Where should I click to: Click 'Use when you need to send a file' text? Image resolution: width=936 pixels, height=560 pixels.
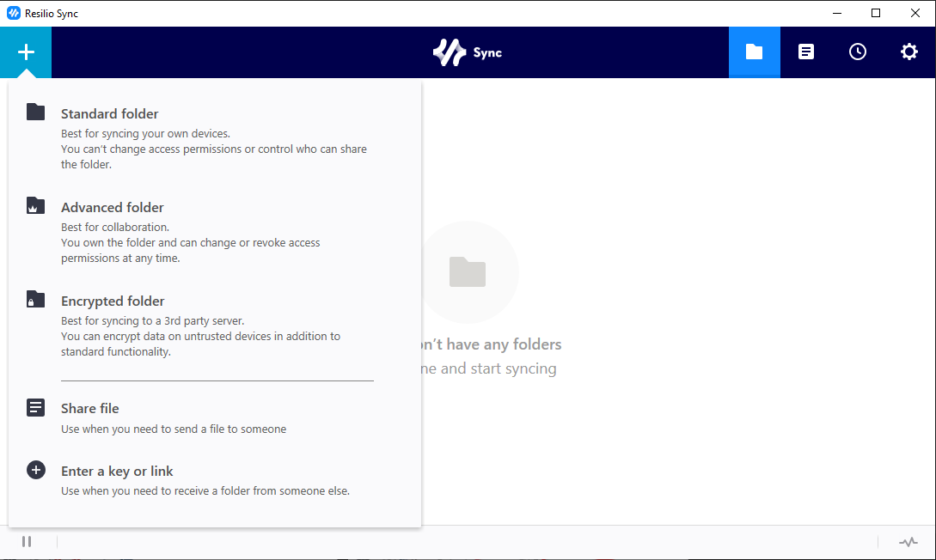click(x=174, y=429)
